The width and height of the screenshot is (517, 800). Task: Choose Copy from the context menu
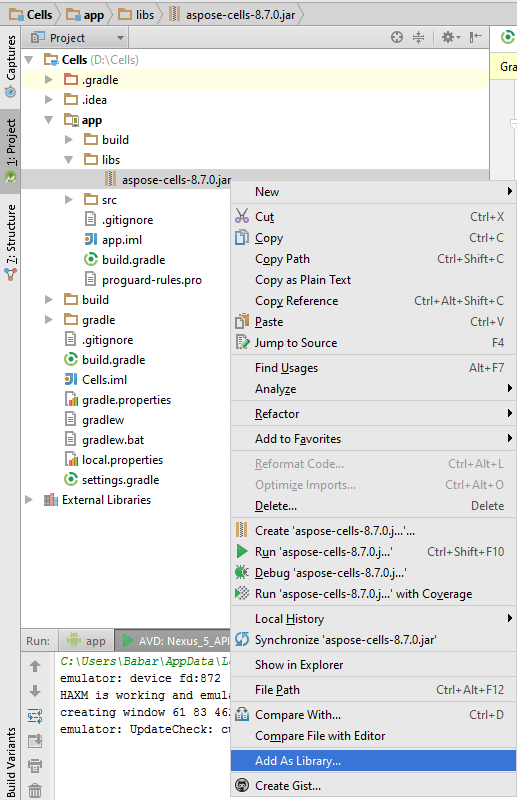pos(373,238)
